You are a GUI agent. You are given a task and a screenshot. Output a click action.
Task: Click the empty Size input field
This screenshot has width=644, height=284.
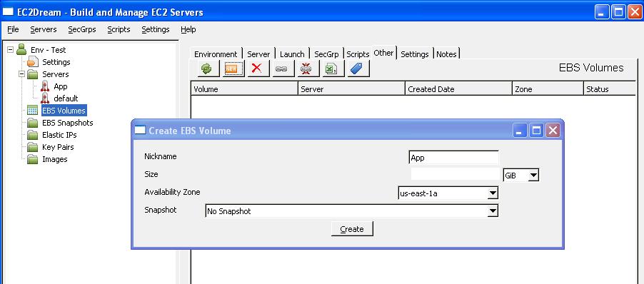[456, 174]
